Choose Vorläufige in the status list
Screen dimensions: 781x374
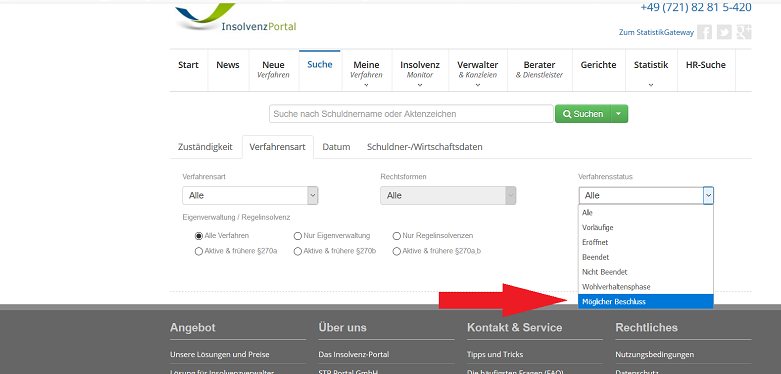tap(646, 228)
